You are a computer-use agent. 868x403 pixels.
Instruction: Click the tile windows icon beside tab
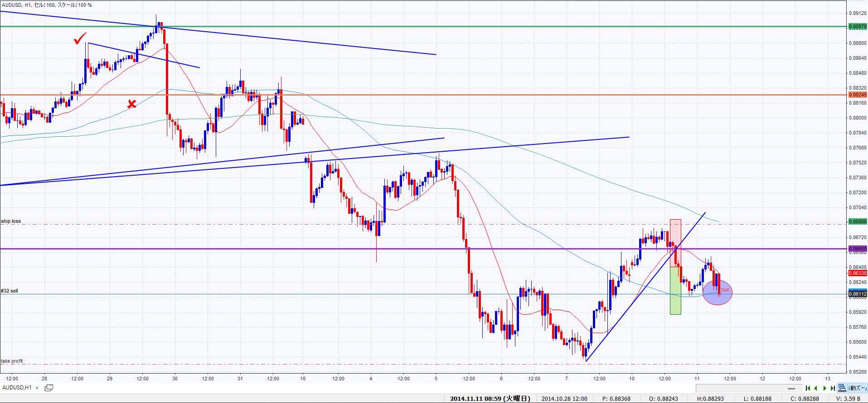[x=49, y=388]
